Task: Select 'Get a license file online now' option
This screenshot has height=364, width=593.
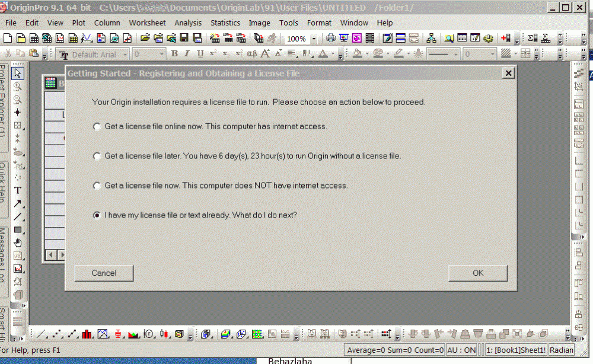Action: [97, 126]
